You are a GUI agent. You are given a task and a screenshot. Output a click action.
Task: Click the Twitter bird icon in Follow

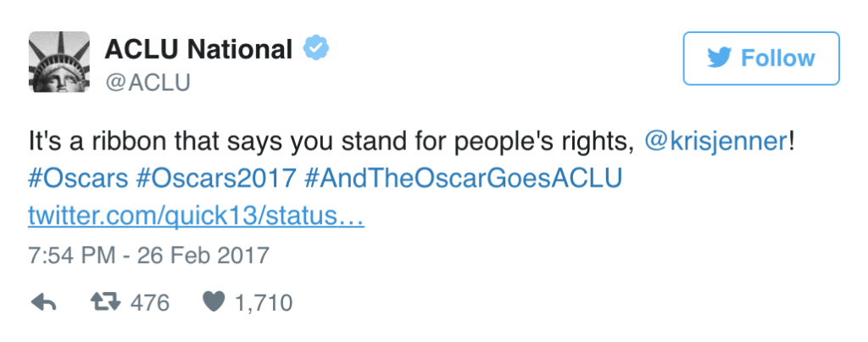coord(720,59)
